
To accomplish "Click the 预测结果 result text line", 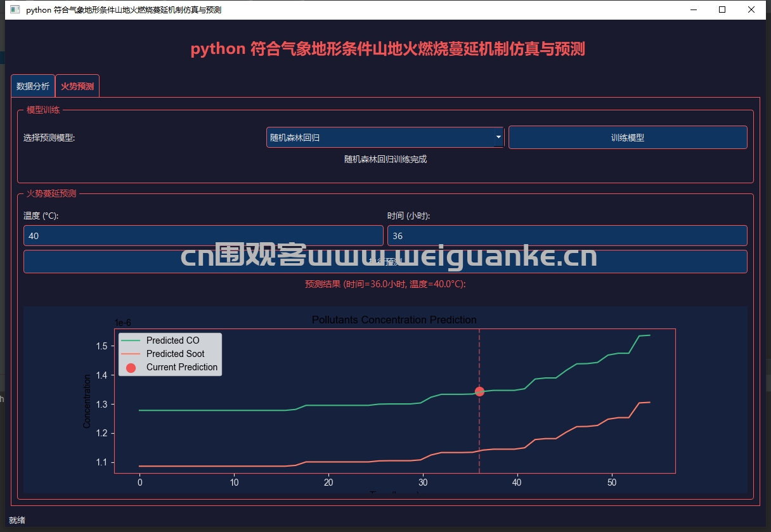I will pos(385,285).
